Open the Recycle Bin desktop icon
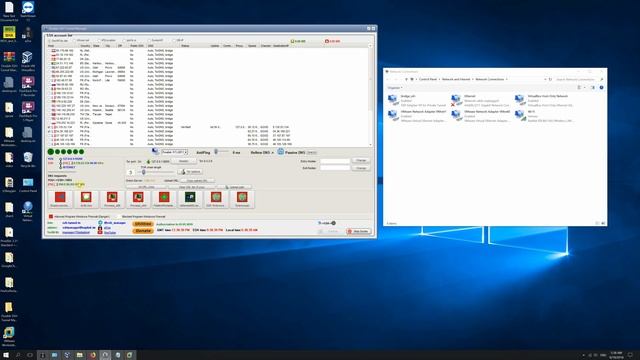The width and height of the screenshot is (640, 360). [x=28, y=160]
